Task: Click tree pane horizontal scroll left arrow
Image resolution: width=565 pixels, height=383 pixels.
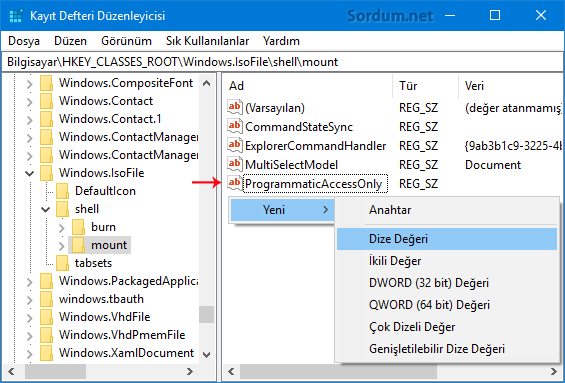Action: (x=11, y=371)
